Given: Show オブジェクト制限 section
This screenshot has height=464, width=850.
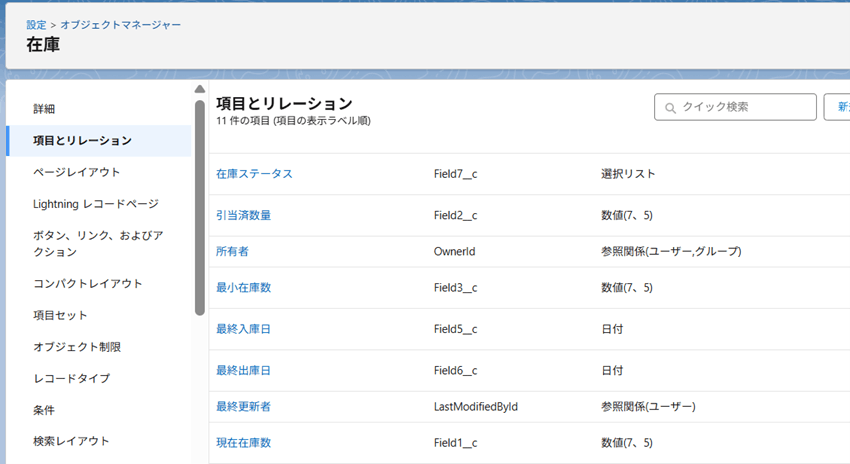Looking at the screenshot, I should point(77,347).
